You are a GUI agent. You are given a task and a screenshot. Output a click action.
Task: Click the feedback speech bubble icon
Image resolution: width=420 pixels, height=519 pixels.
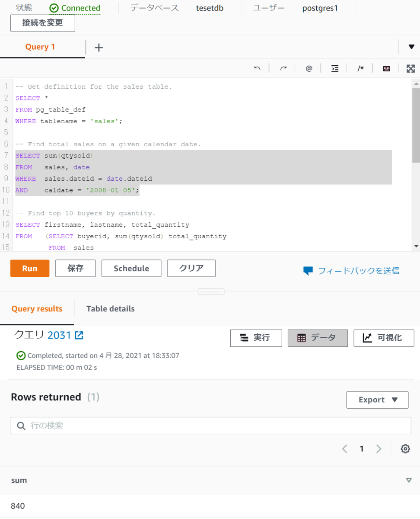[x=308, y=271]
